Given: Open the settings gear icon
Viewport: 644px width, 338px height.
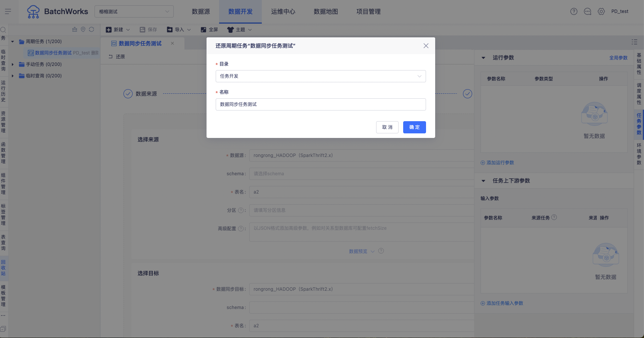Looking at the screenshot, I should point(601,11).
